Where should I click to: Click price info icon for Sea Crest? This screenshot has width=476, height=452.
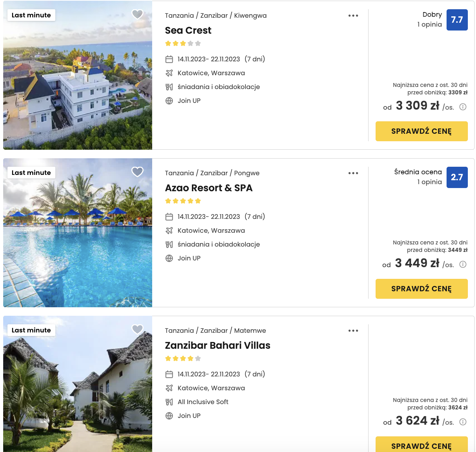click(463, 107)
